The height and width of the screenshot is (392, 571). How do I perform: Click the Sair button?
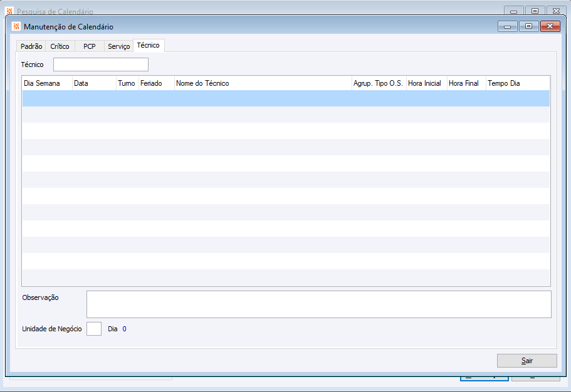(526, 360)
